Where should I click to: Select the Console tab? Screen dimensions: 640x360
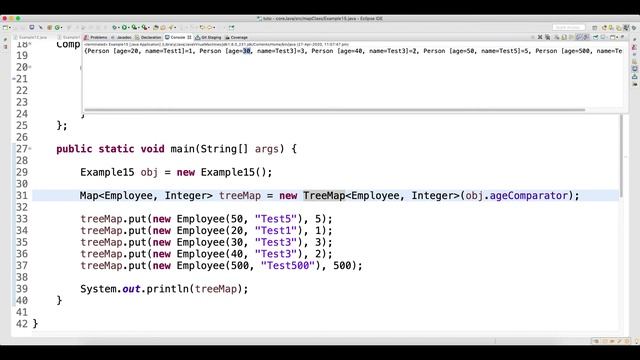(178, 37)
